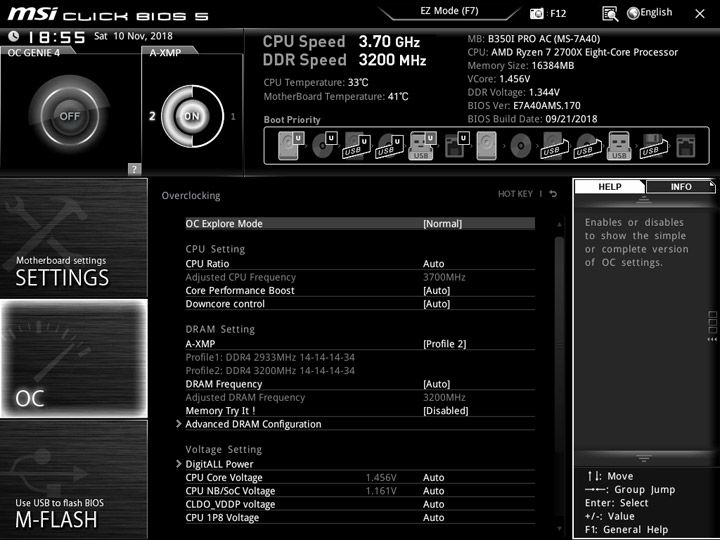Select the legacy USB hard disk boot icon
Viewport: 720px width, 540px height.
click(x=555, y=146)
